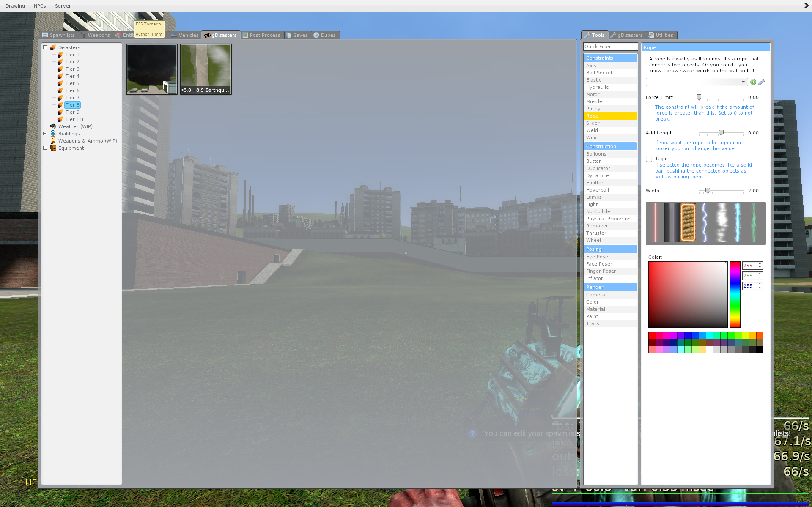The height and width of the screenshot is (507, 812).
Task: Select the Trails render tool
Action: [610, 323]
